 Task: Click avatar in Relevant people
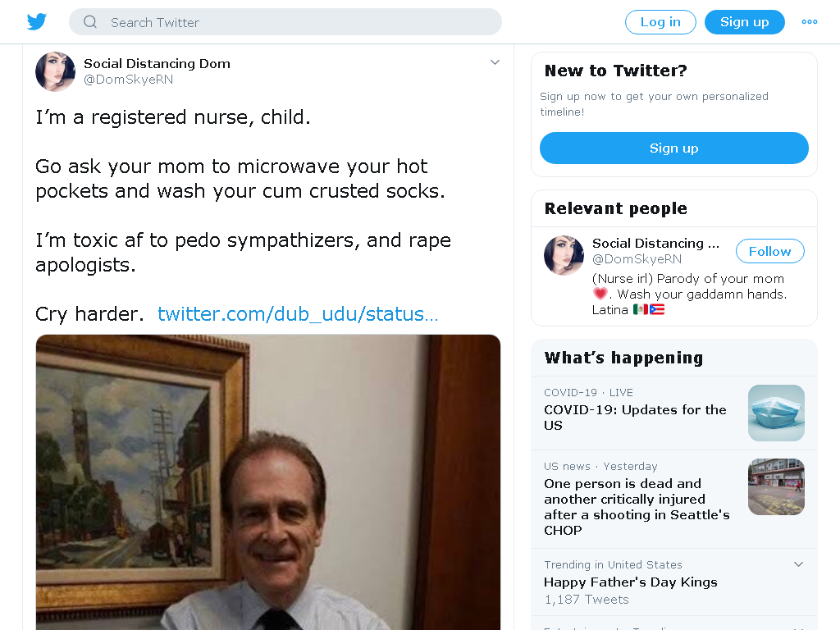point(564,255)
